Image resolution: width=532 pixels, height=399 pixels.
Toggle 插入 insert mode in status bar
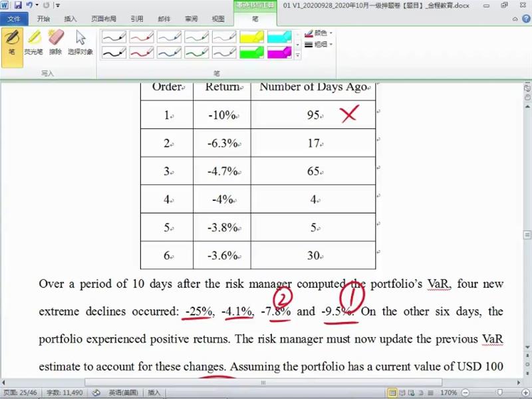pos(154,392)
